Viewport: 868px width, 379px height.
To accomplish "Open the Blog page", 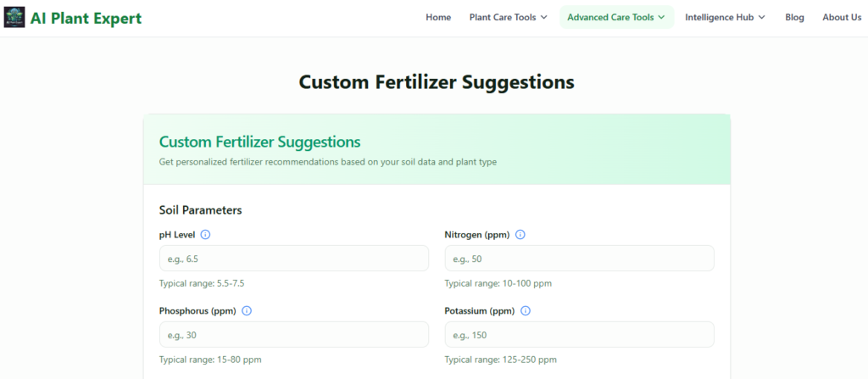I will point(794,17).
